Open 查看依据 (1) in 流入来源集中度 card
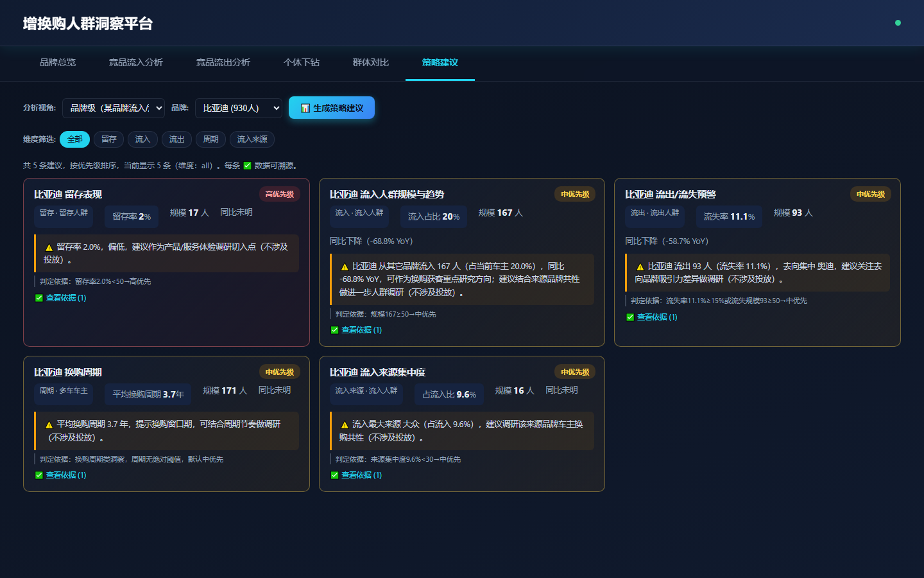The height and width of the screenshot is (578, 924). pyautogui.click(x=356, y=475)
